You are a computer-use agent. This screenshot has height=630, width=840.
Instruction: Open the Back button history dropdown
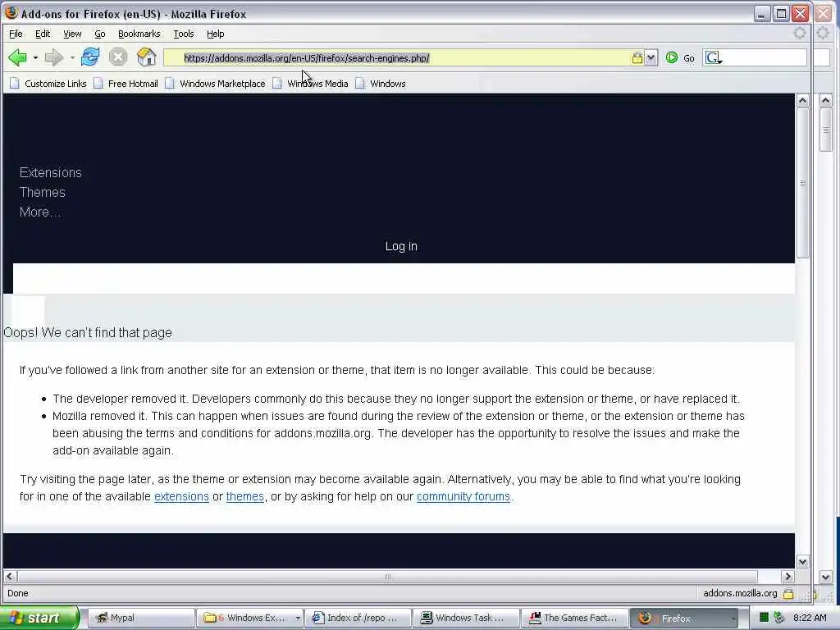click(35, 57)
